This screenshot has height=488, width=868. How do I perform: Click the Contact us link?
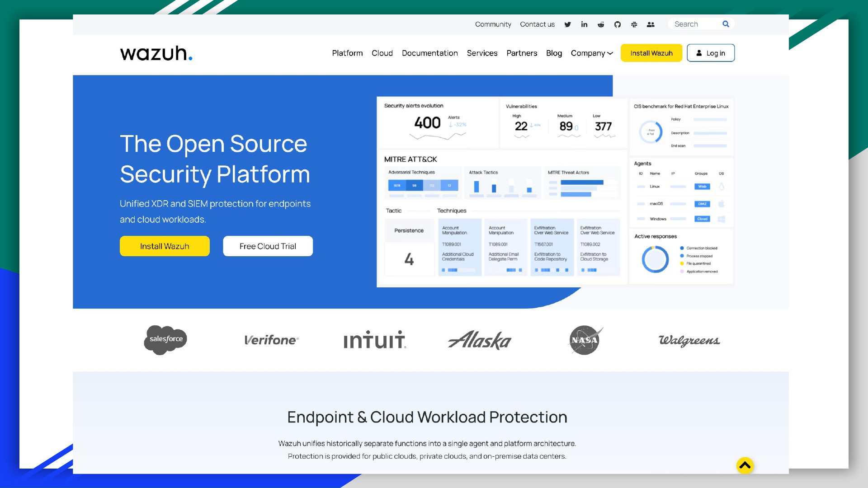coord(537,24)
